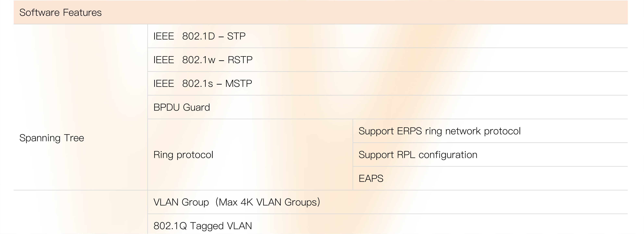Image resolution: width=644 pixels, height=234 pixels.
Task: Select the Spanning Tree category cell
Action: coord(52,138)
